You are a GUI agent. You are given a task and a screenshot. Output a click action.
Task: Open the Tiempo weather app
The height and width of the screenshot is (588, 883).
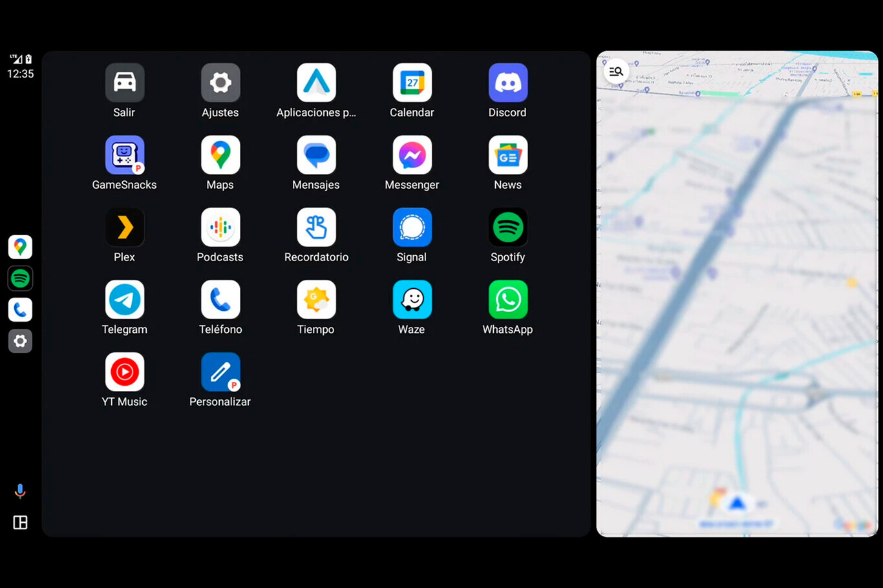tap(316, 300)
